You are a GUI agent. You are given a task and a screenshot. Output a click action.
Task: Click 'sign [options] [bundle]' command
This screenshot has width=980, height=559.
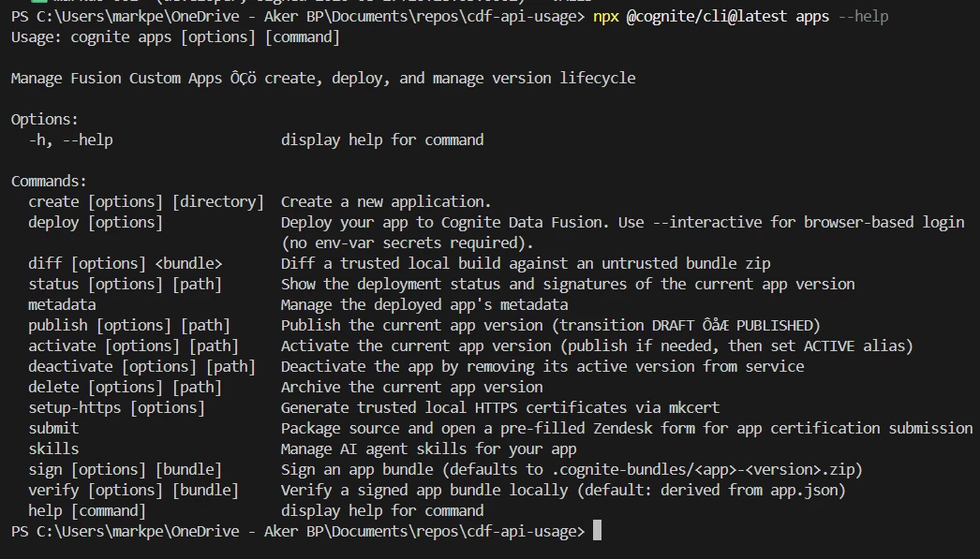coord(125,470)
